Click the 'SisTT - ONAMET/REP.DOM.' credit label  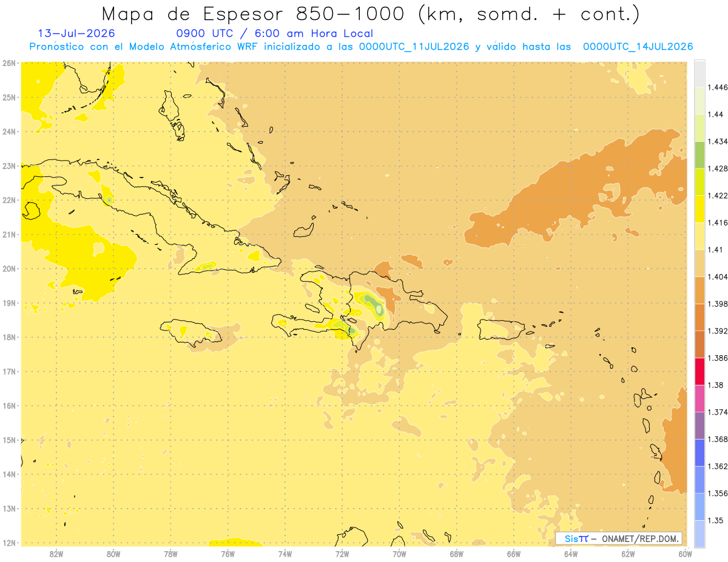pyautogui.click(x=619, y=538)
